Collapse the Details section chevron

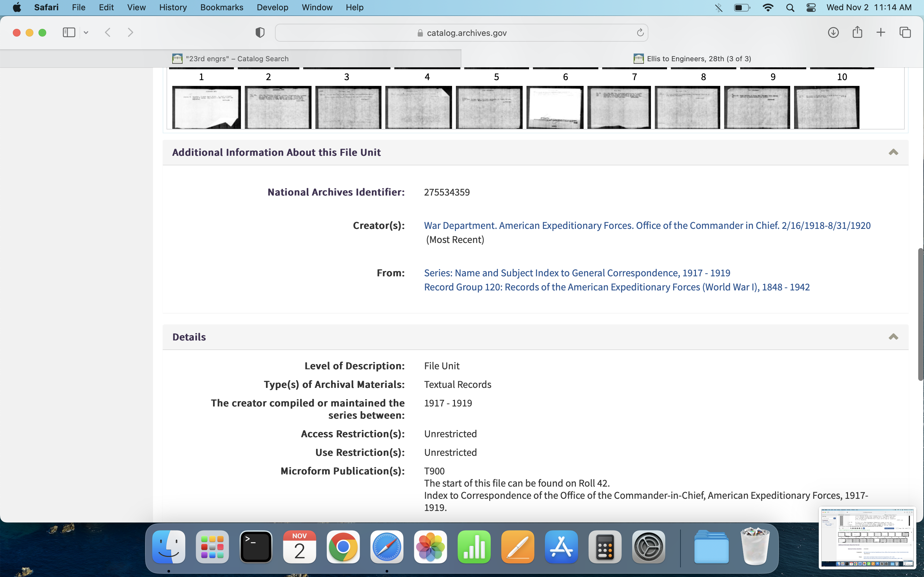click(893, 337)
